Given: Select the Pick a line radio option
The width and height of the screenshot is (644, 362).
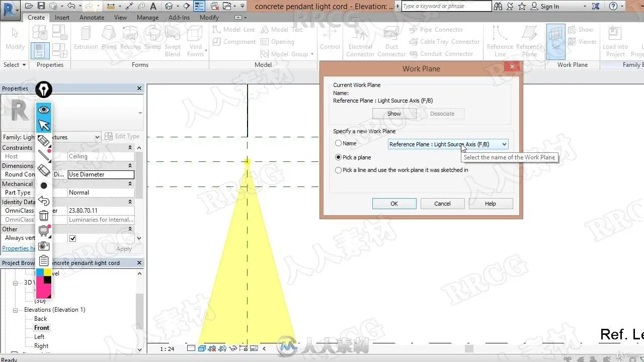Looking at the screenshot, I should point(339,170).
